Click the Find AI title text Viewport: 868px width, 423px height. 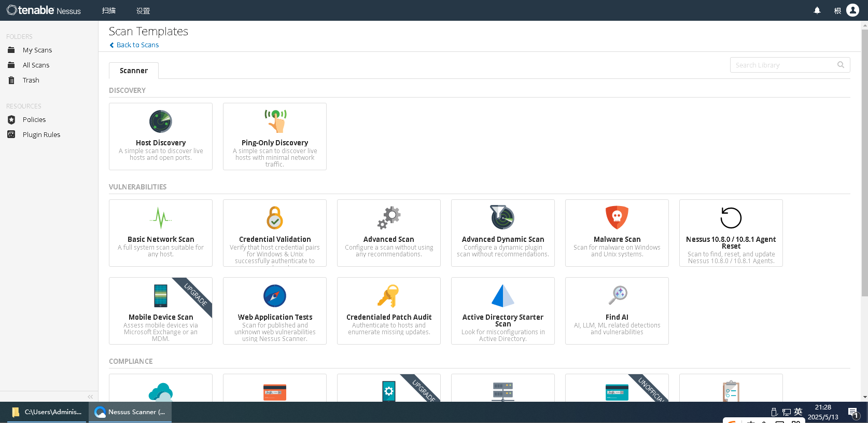(617, 317)
